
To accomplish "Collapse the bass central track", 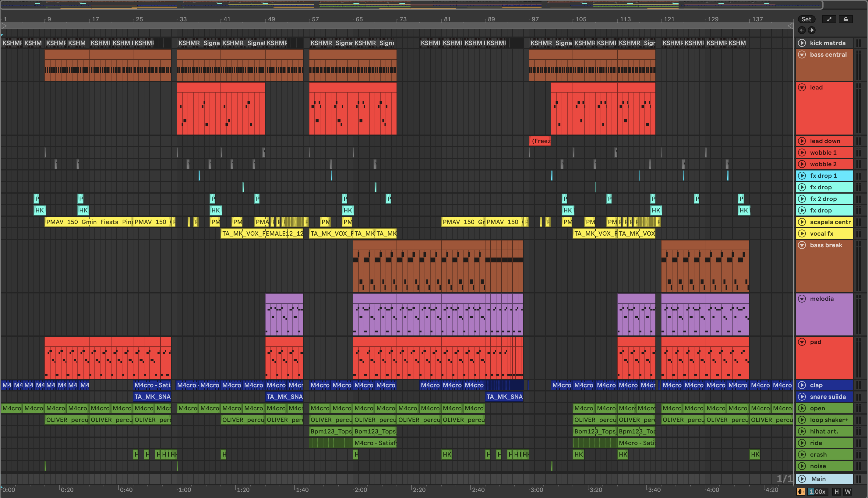I will (x=802, y=54).
